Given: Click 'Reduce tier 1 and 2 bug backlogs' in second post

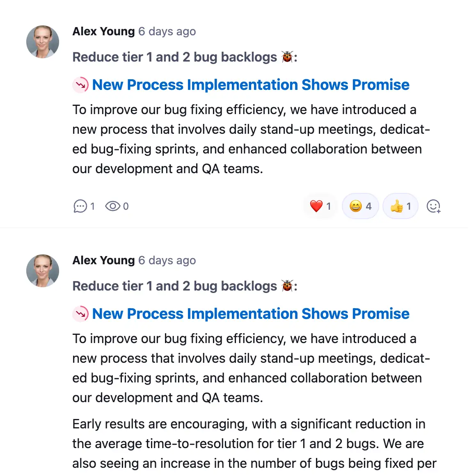Looking at the screenshot, I should tap(174, 286).
